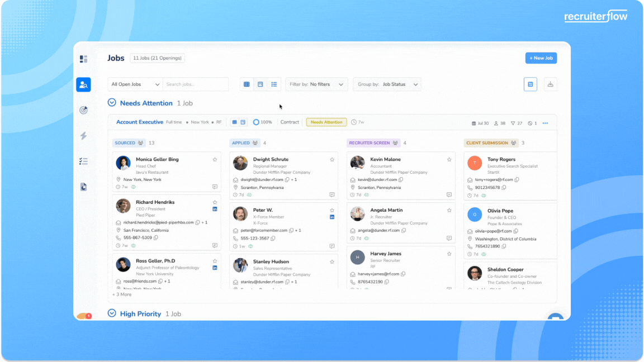Copy Dwight Schrute's email address icon
The height and width of the screenshot is (362, 644).
[x=287, y=180]
